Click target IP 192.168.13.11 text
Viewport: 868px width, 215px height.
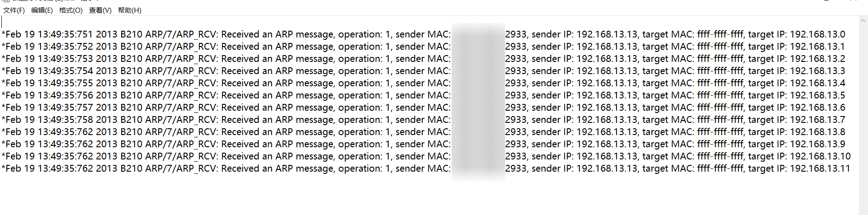coord(820,168)
